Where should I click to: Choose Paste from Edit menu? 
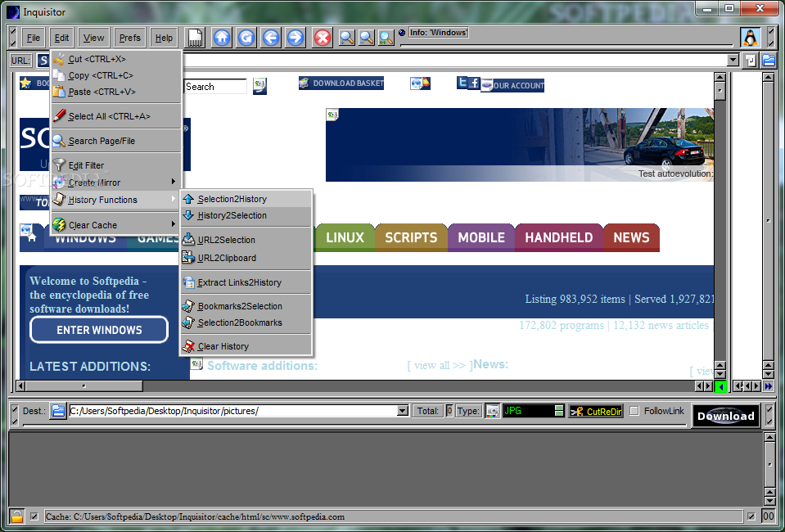click(x=115, y=92)
